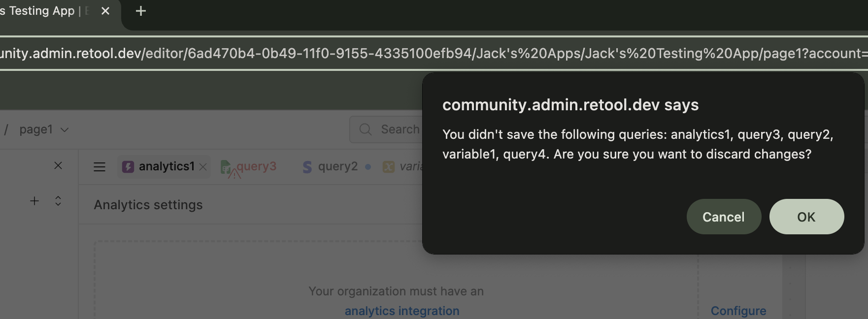Switch to the query3 tab

[x=249, y=167]
